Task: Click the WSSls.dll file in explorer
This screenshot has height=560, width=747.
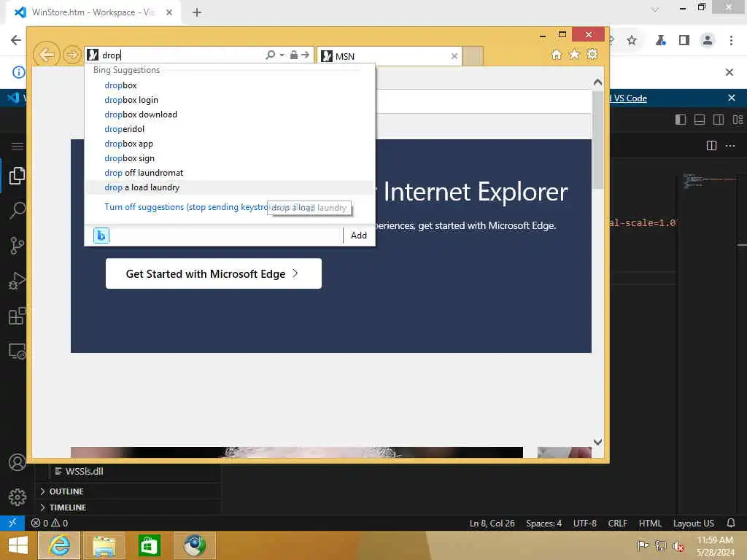Action: pyautogui.click(x=85, y=471)
